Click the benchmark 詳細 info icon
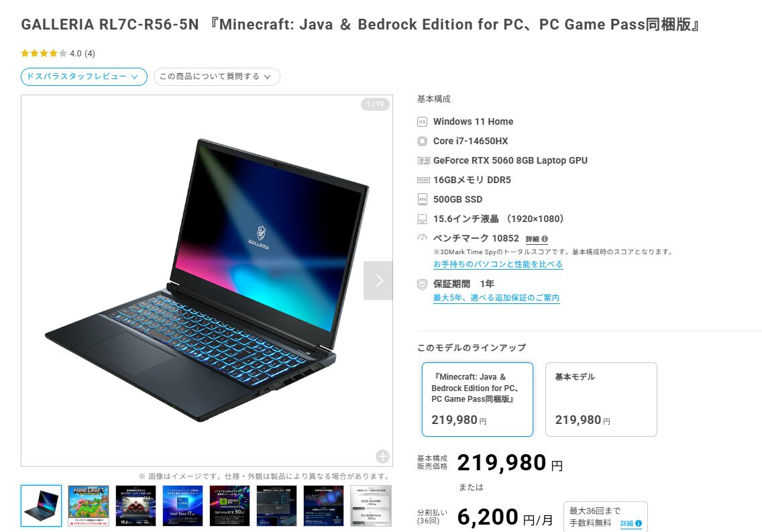The image size is (762, 532). pyautogui.click(x=537, y=239)
